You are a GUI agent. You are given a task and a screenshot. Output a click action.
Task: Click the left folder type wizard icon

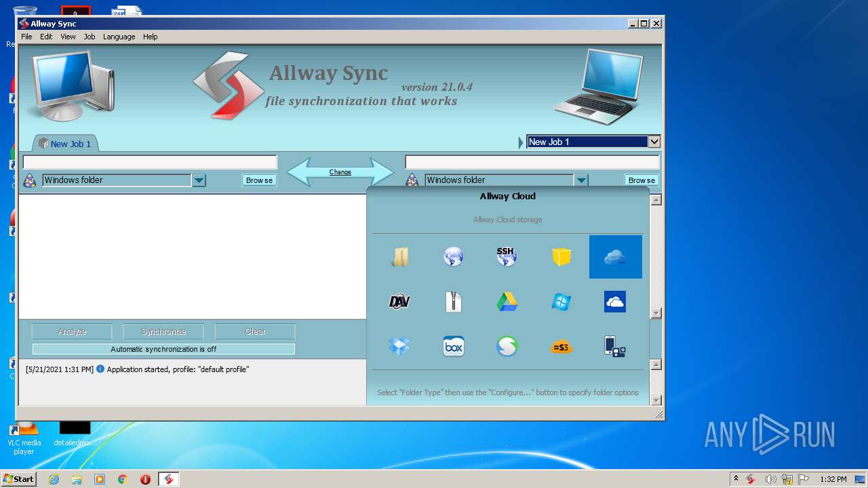pyautogui.click(x=30, y=180)
